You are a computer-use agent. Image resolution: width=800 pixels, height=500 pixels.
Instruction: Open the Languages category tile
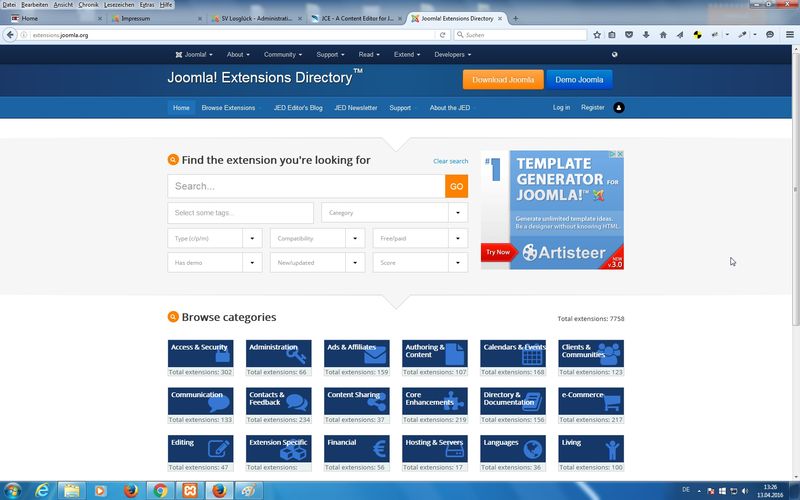pyautogui.click(x=513, y=448)
